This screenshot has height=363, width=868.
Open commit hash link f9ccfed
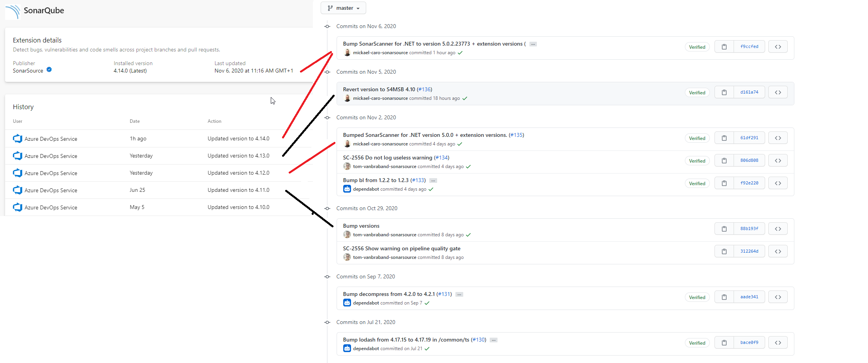click(749, 47)
